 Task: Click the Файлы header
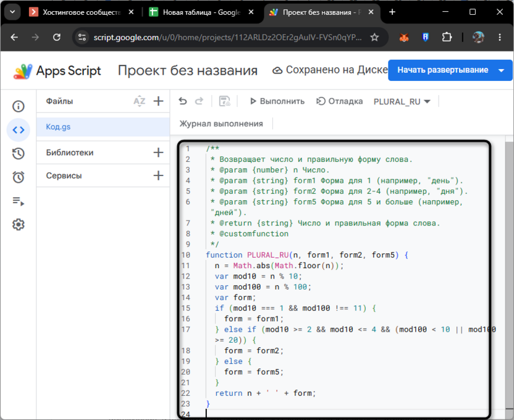[x=59, y=101]
